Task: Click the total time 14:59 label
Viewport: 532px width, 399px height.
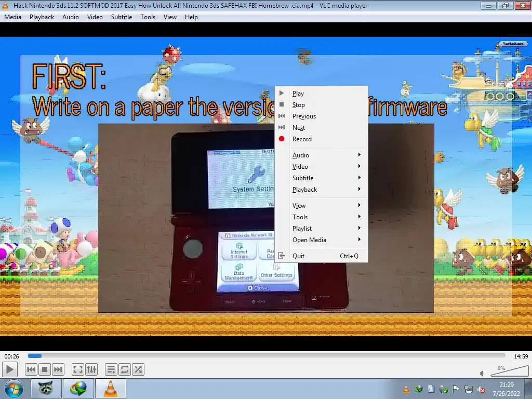Action: tap(521, 356)
